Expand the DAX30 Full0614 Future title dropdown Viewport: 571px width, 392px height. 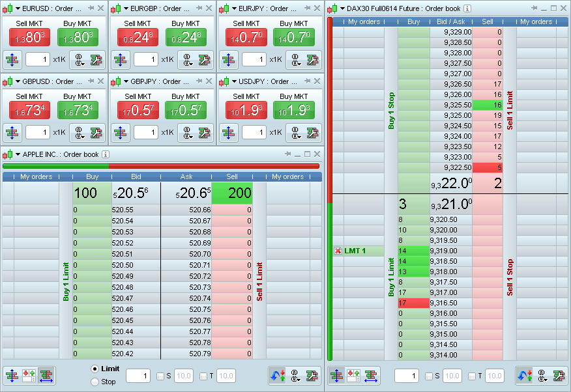[x=342, y=9]
